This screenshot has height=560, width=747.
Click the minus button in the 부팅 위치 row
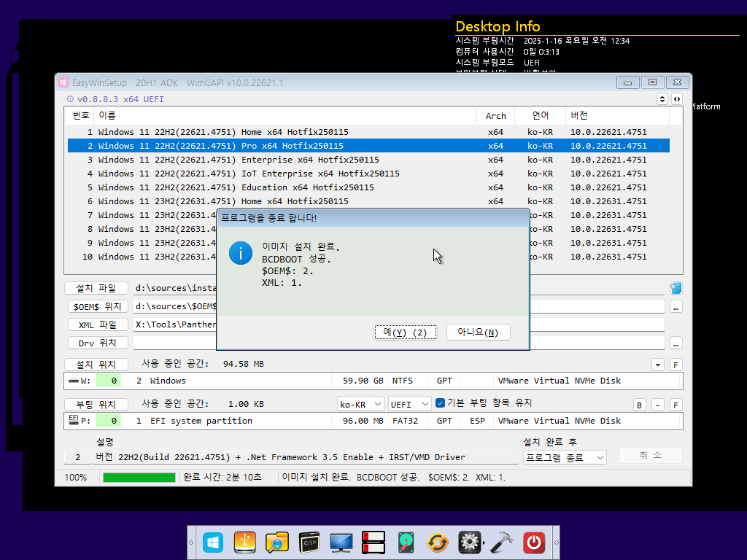[657, 405]
